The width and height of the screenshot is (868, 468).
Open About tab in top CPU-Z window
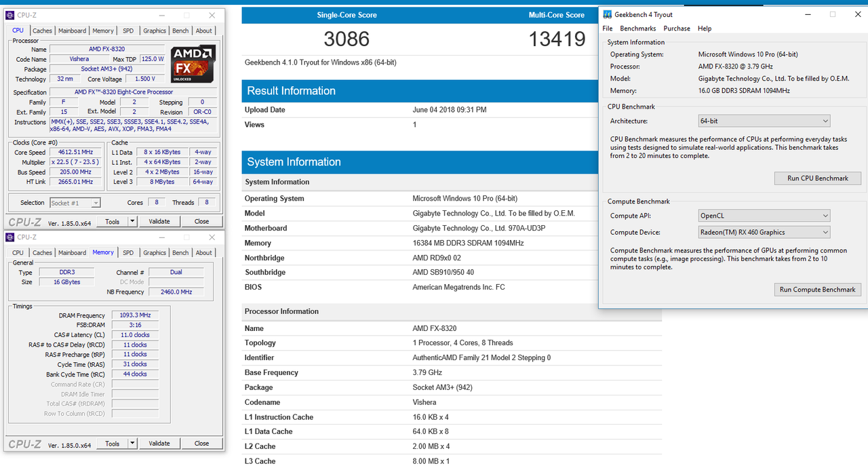[204, 31]
